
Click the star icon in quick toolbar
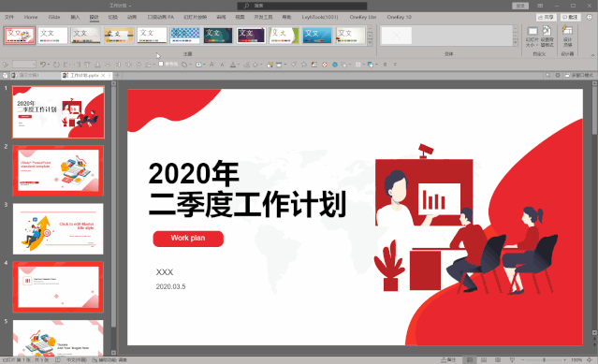pos(304,65)
